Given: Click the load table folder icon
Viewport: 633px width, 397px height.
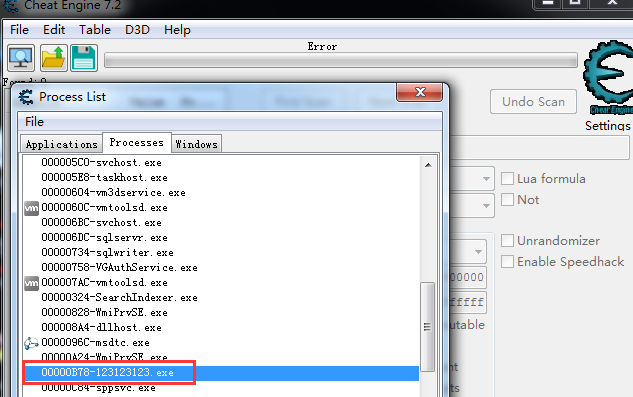Looking at the screenshot, I should (x=53, y=58).
